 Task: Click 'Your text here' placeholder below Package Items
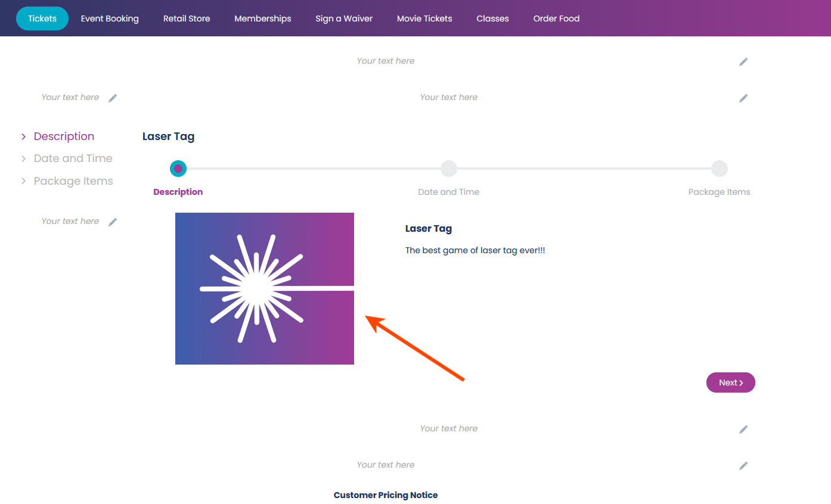(x=70, y=221)
